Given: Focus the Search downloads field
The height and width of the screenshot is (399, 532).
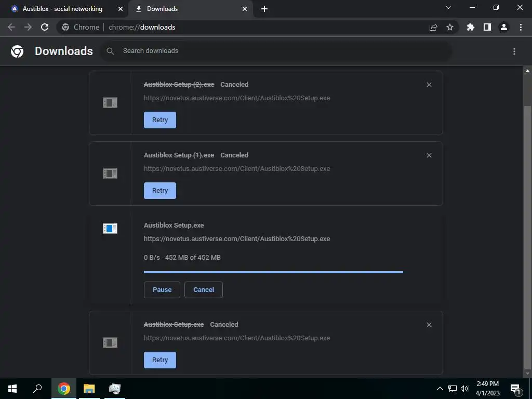Looking at the screenshot, I should (x=276, y=51).
